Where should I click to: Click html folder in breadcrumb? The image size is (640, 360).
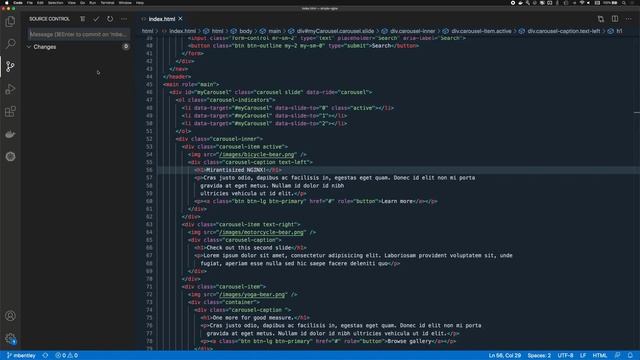147,31
